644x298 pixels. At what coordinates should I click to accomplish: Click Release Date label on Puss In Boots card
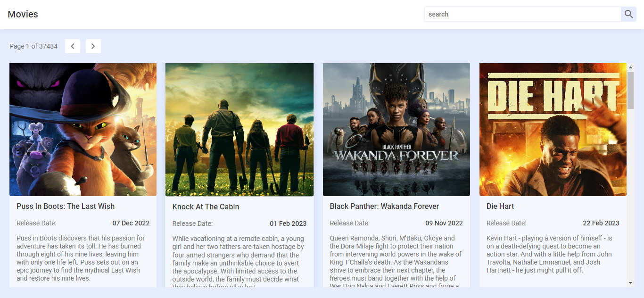click(x=36, y=223)
